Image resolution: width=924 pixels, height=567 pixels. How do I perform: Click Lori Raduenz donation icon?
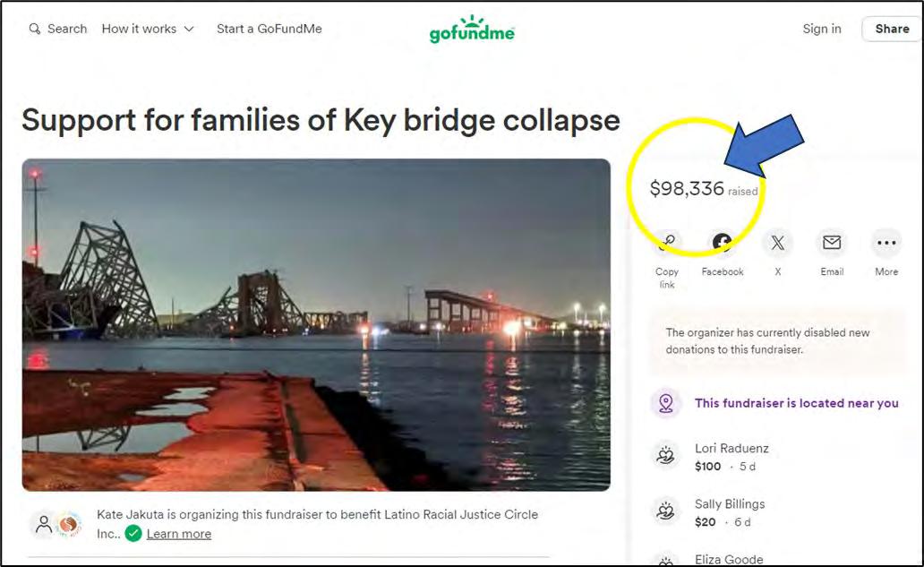click(665, 456)
